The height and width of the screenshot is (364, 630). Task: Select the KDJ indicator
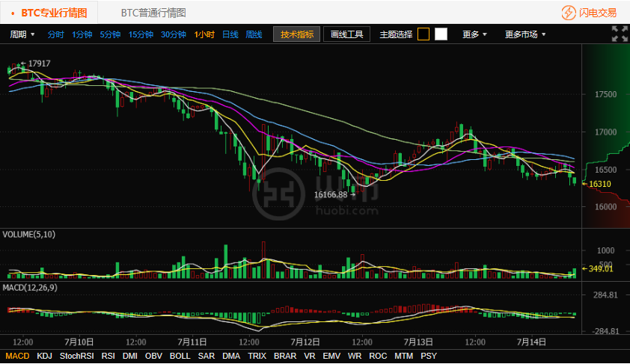tap(44, 356)
